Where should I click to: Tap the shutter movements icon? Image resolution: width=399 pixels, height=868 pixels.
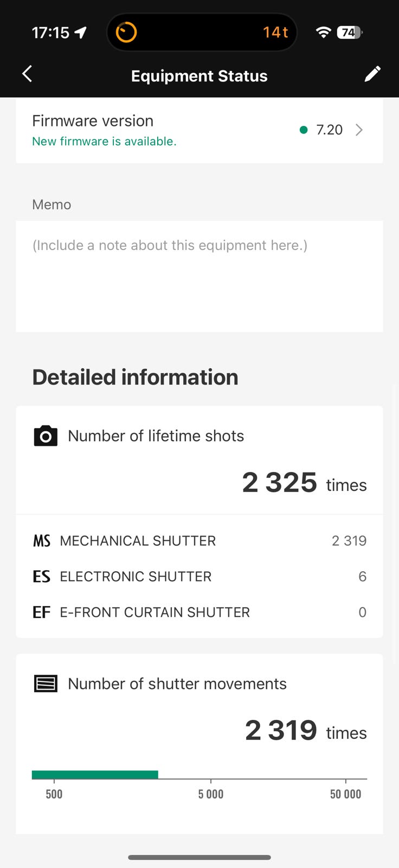click(x=46, y=684)
